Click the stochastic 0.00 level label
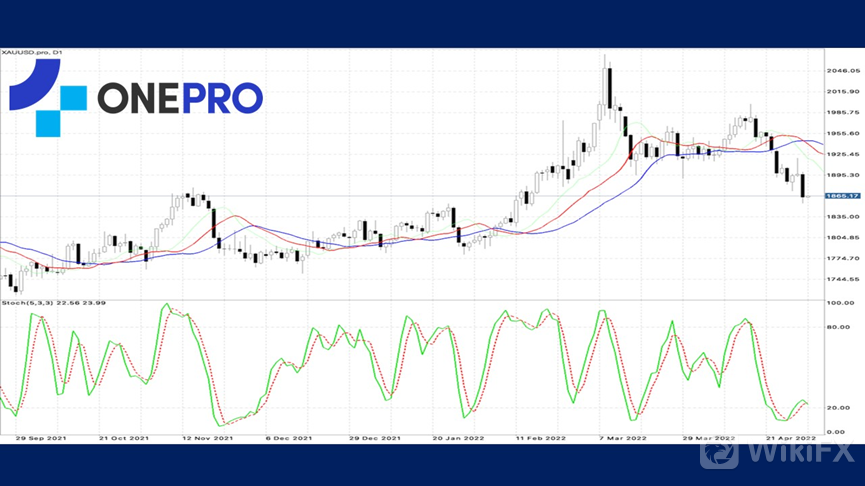The width and height of the screenshot is (865, 486). tap(836, 432)
